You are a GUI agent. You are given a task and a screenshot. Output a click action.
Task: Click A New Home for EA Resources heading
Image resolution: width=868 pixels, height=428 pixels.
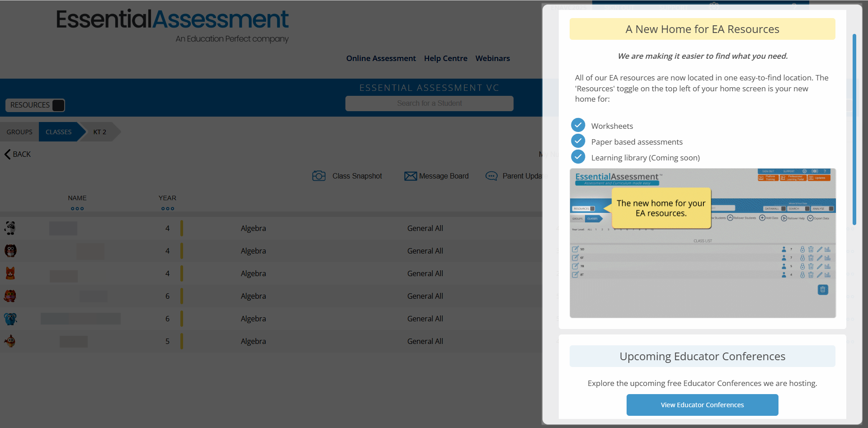[x=702, y=29]
